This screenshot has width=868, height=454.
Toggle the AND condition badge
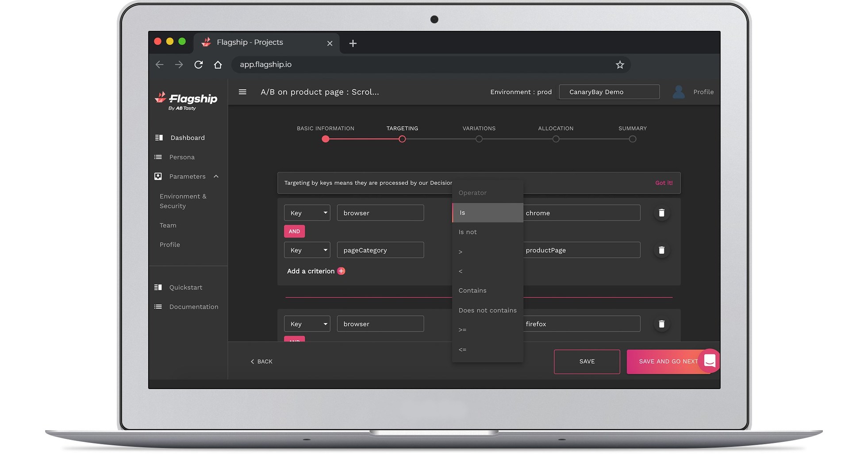(x=294, y=231)
